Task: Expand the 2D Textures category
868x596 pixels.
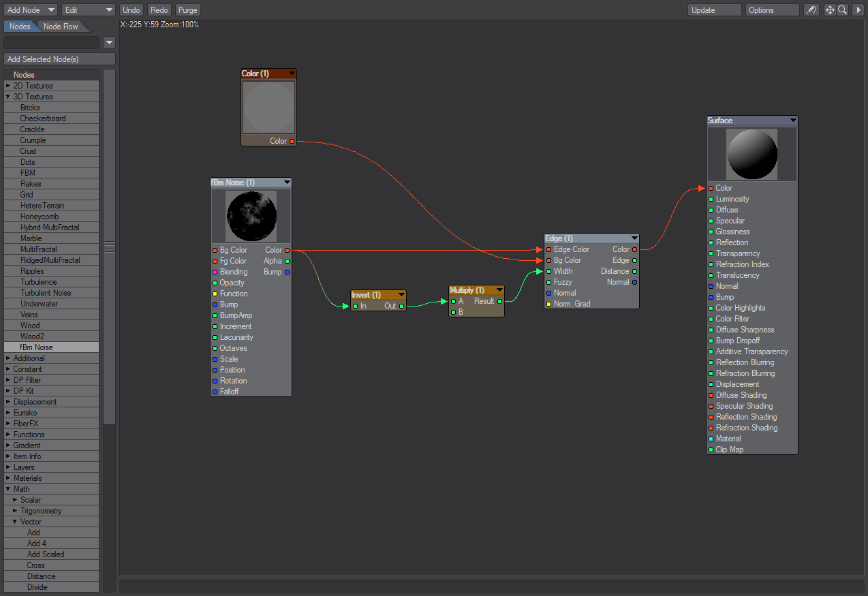Action: [8, 86]
